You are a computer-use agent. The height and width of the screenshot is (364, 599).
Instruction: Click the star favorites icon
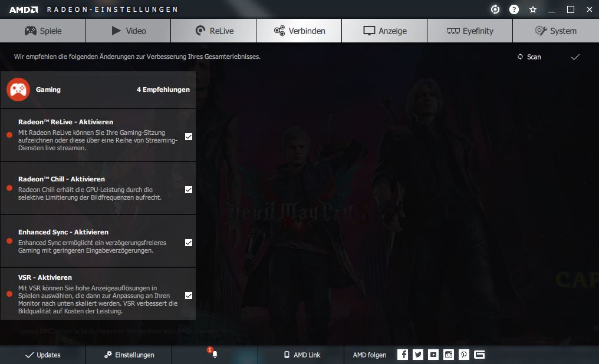click(x=533, y=9)
